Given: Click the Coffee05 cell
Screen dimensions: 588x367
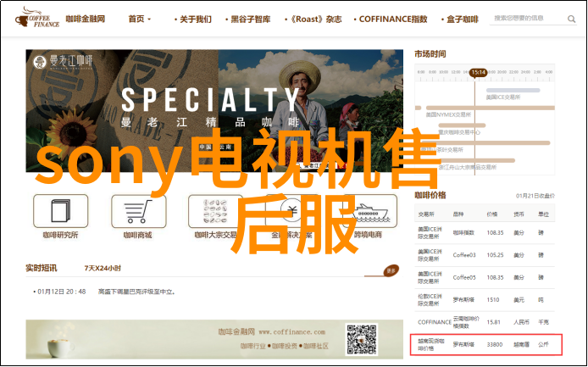Looking at the screenshot, I should click(464, 277).
